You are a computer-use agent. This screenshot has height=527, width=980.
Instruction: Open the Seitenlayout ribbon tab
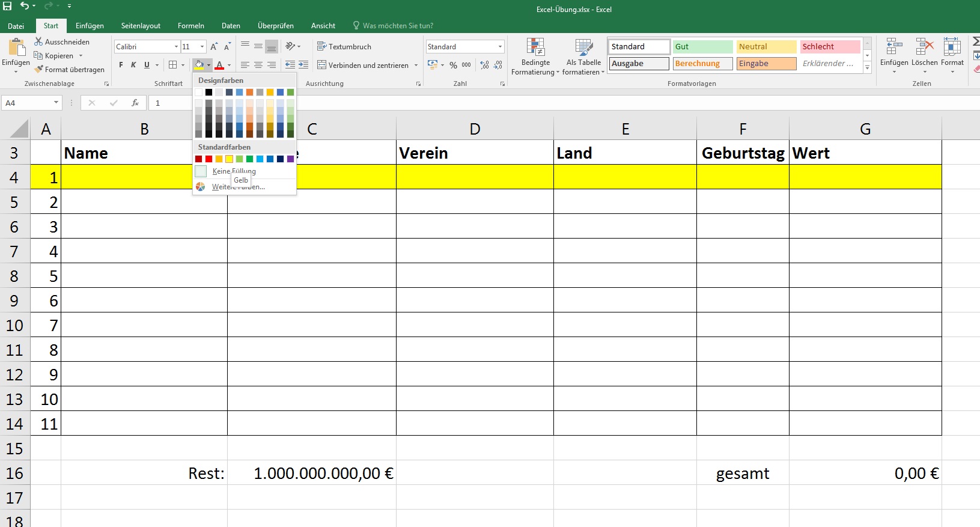(x=141, y=26)
